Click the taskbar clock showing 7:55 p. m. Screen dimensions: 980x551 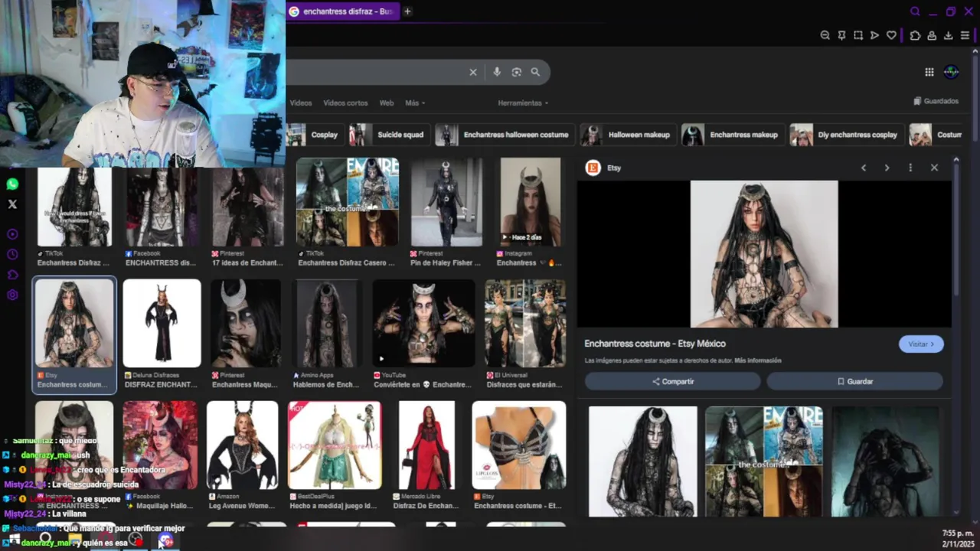tap(958, 533)
